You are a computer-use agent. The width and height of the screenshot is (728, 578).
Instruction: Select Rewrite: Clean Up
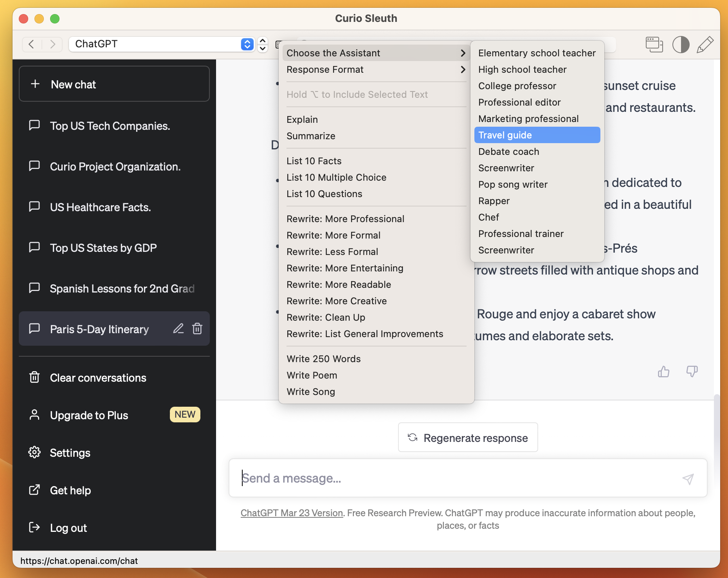point(376,317)
